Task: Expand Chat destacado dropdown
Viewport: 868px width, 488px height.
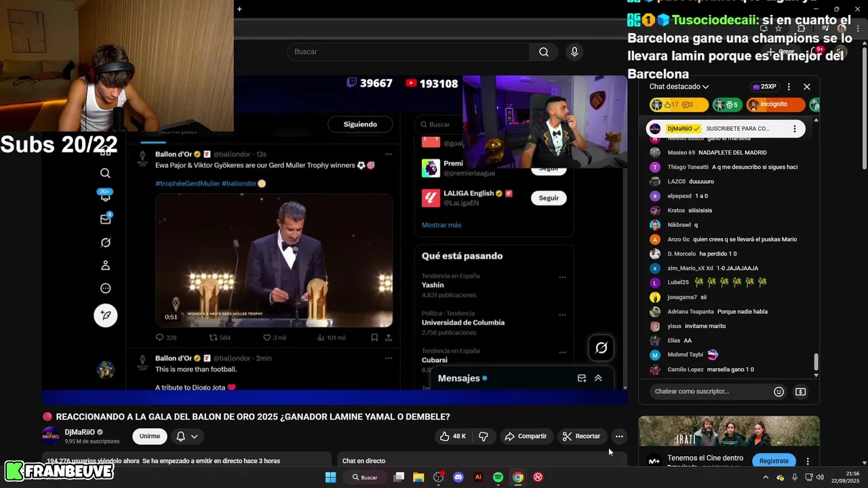Action: [679, 87]
